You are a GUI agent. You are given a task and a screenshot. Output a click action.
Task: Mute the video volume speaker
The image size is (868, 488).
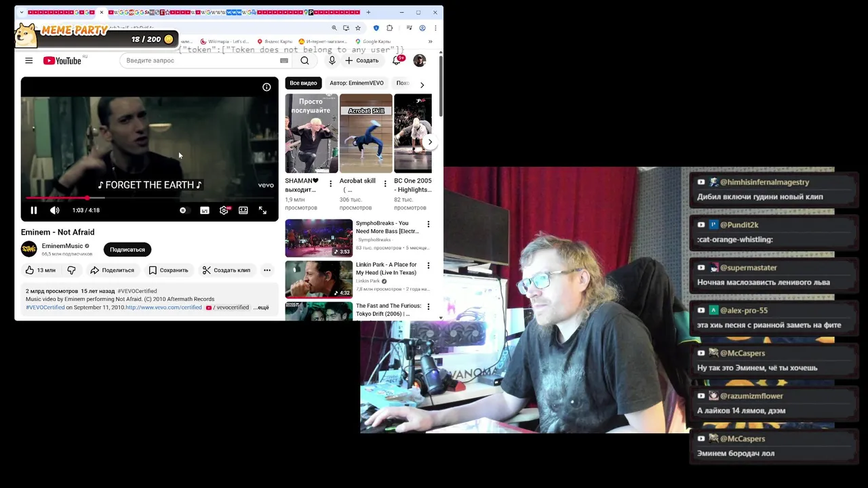click(55, 211)
